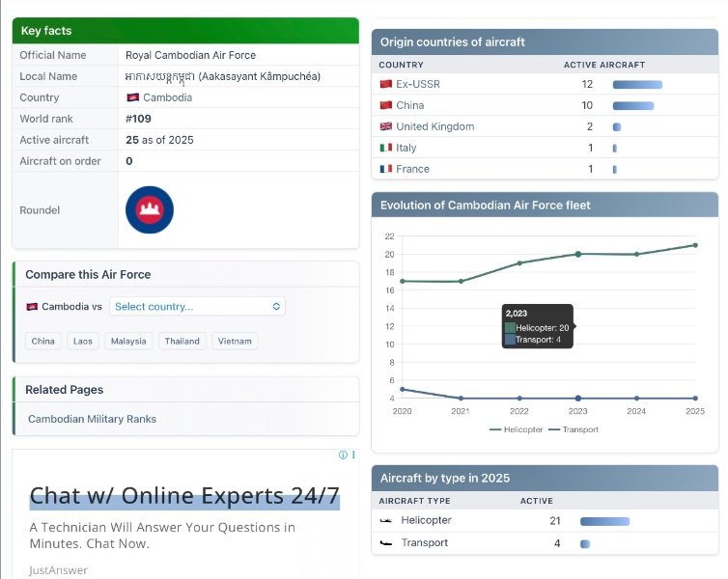The width and height of the screenshot is (728, 579).
Task: Compare with Vietnam
Action: tap(235, 341)
